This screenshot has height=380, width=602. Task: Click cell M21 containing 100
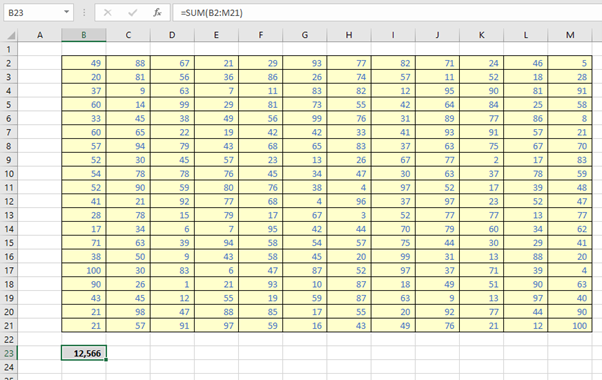570,325
